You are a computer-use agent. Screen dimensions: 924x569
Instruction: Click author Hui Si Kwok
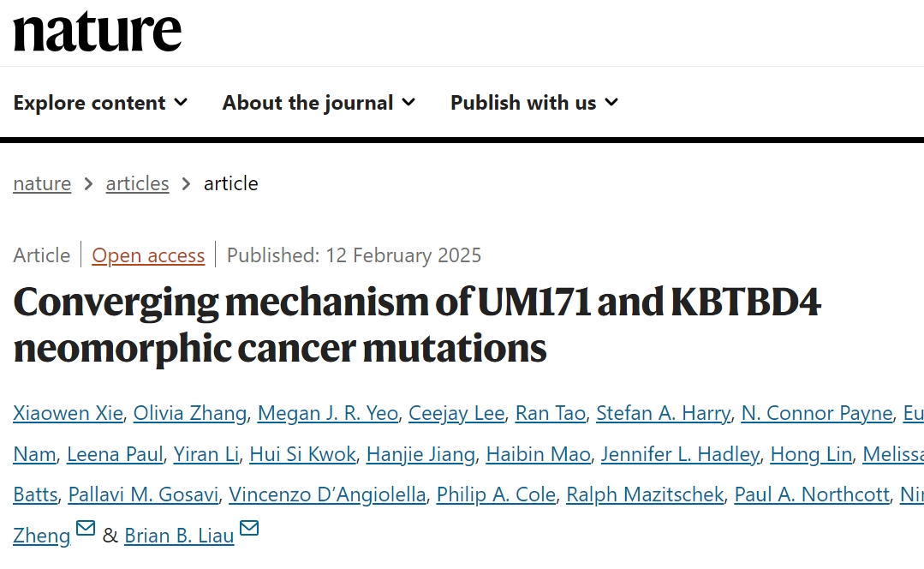tap(302, 454)
